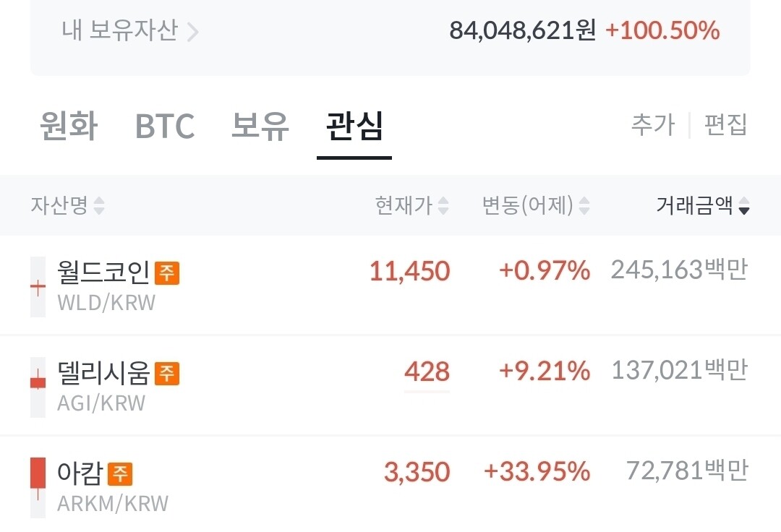This screenshot has height=532, width=781.
Task: Click the 월드코인 candlestick icon
Action: [38, 286]
